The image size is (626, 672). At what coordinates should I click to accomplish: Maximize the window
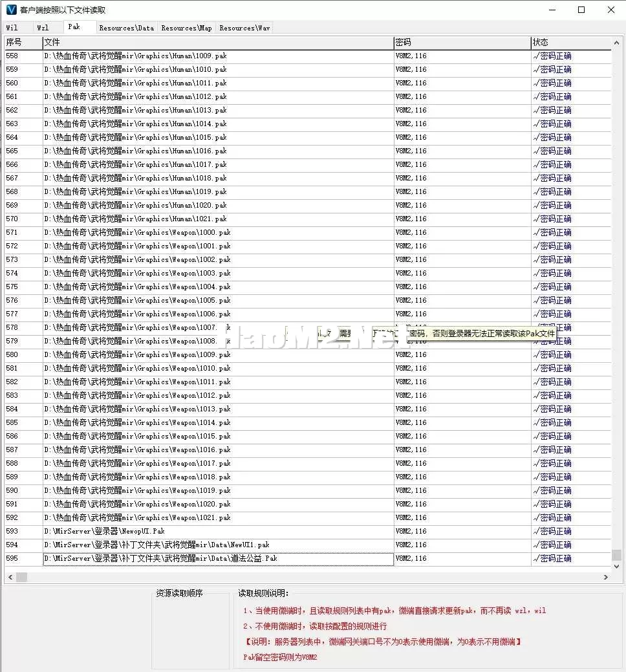click(581, 10)
